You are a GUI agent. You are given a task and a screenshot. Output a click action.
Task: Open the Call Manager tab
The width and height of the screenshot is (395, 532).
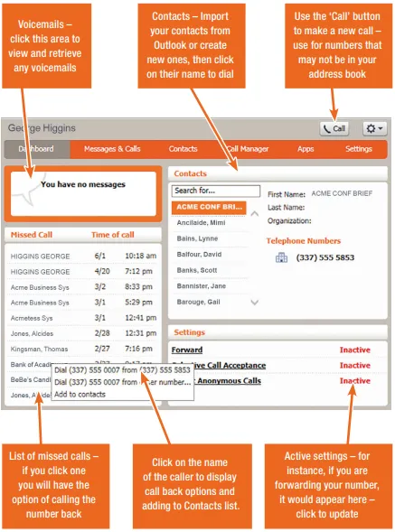tap(248, 149)
